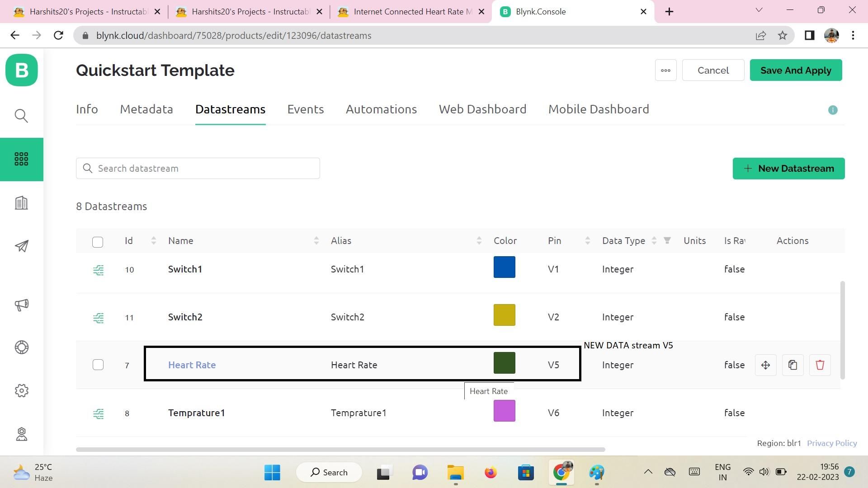Open the Windows Start menu

(x=272, y=473)
